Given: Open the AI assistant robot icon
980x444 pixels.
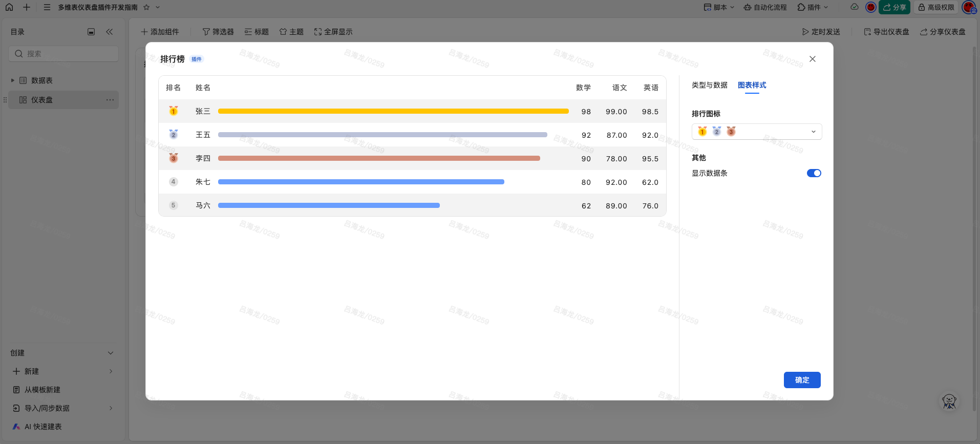Looking at the screenshot, I should pyautogui.click(x=949, y=402).
